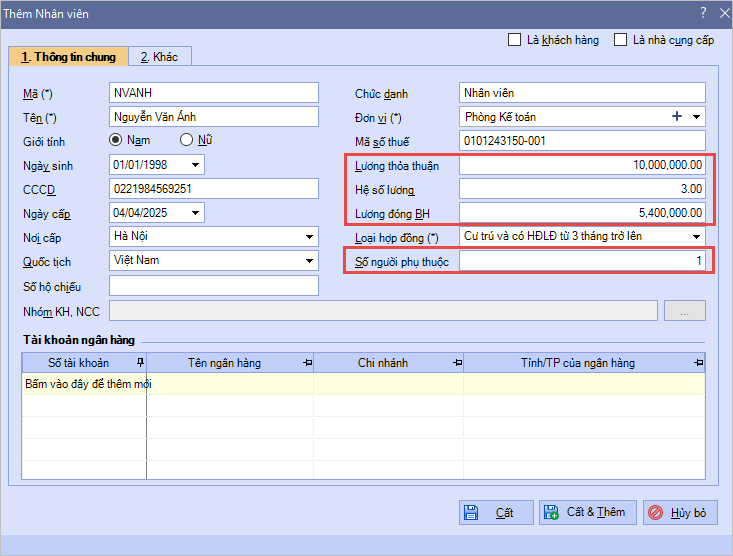The height and width of the screenshot is (556, 733).
Task: Click the pin icon in Số tài khoản column
Action: point(140,363)
